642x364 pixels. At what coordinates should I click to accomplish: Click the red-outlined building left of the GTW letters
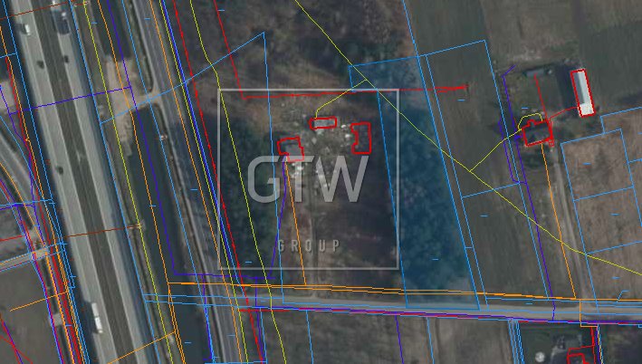pyautogui.click(x=290, y=148)
